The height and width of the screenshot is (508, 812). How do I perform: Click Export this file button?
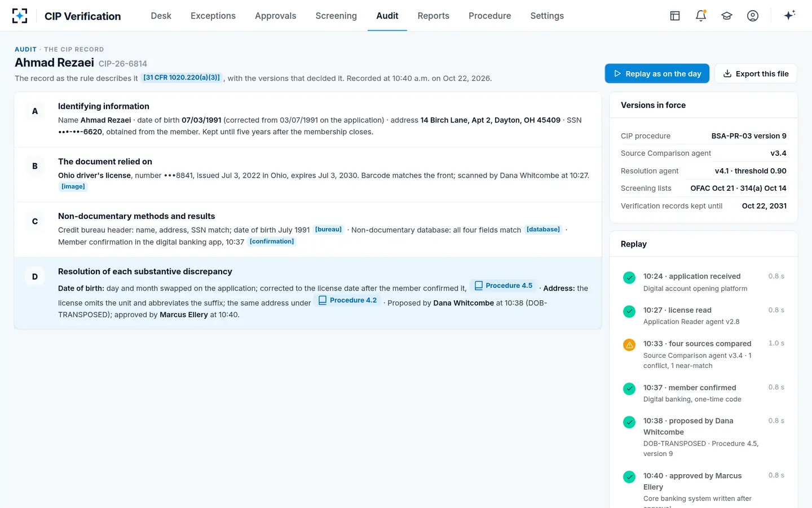[756, 73]
